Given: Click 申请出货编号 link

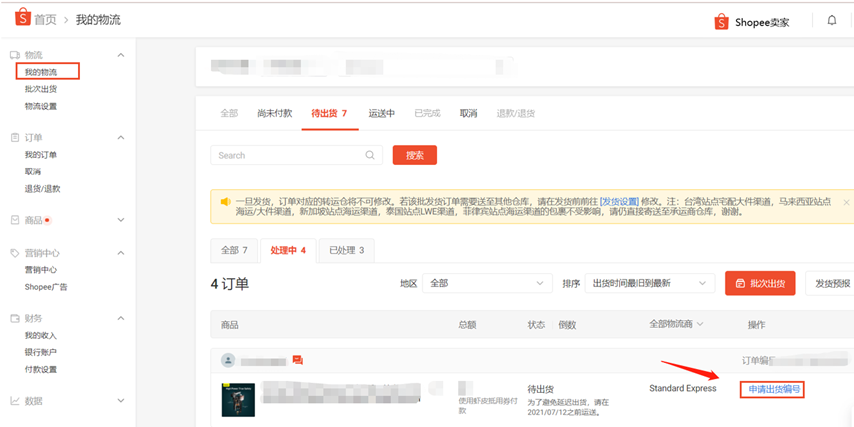Looking at the screenshot, I should pyautogui.click(x=772, y=389).
